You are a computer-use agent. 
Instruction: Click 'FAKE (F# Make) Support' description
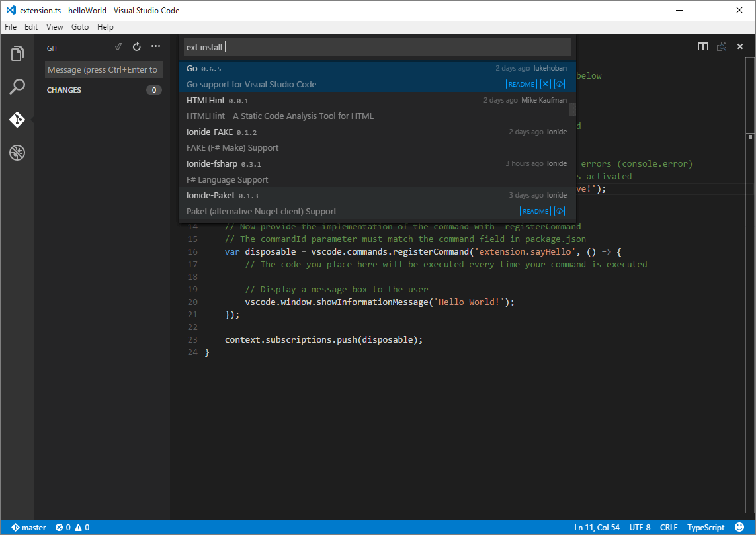click(x=232, y=148)
